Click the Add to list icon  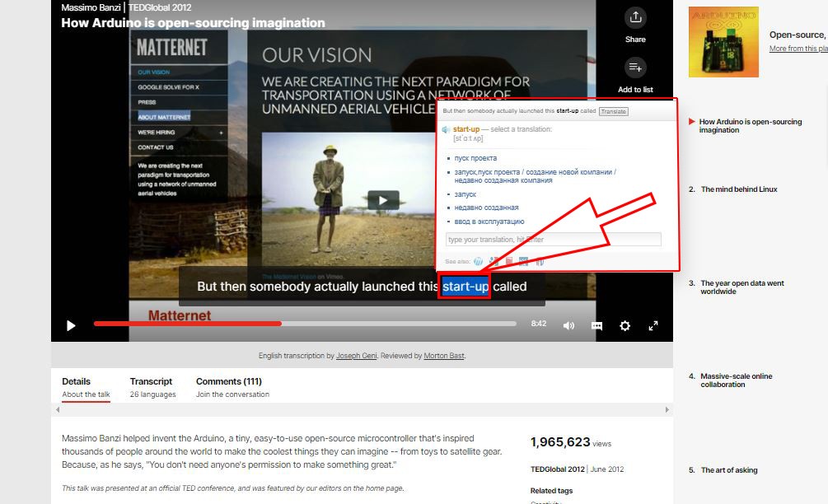(x=635, y=68)
